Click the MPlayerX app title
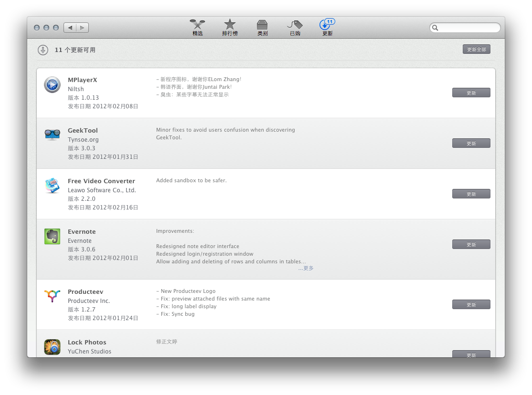 (83, 80)
